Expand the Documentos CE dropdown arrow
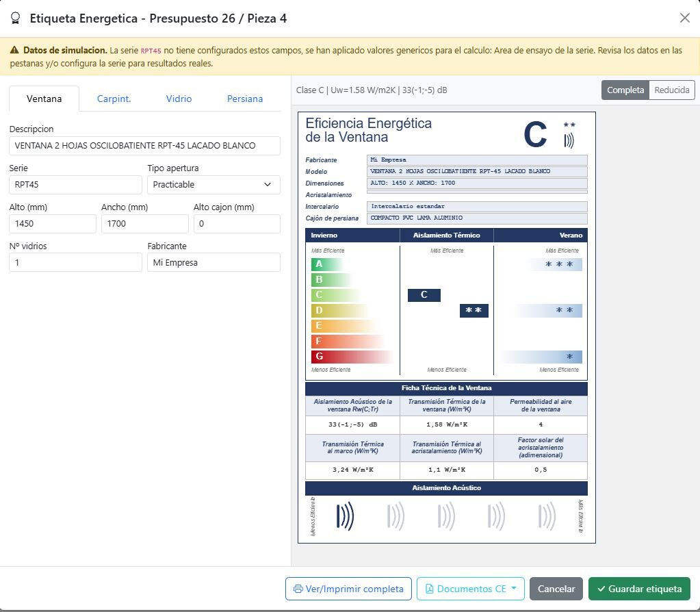This screenshot has height=612, width=700. point(513,588)
